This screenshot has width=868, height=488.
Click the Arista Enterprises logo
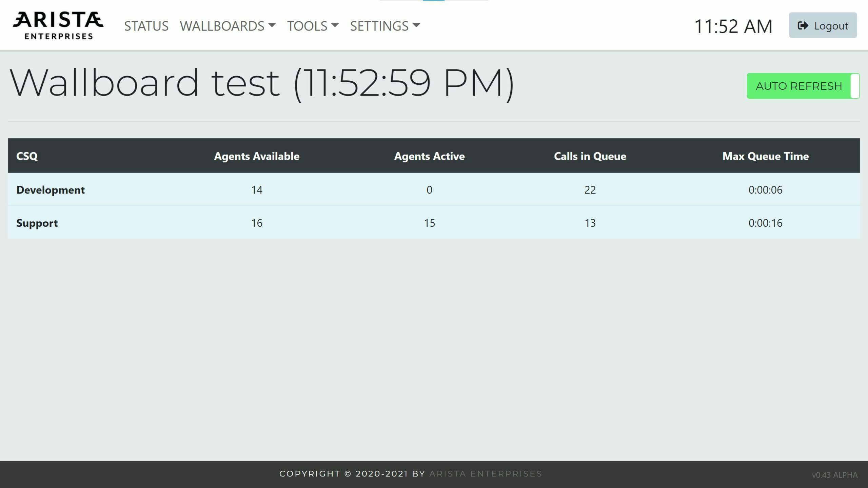pyautogui.click(x=58, y=25)
